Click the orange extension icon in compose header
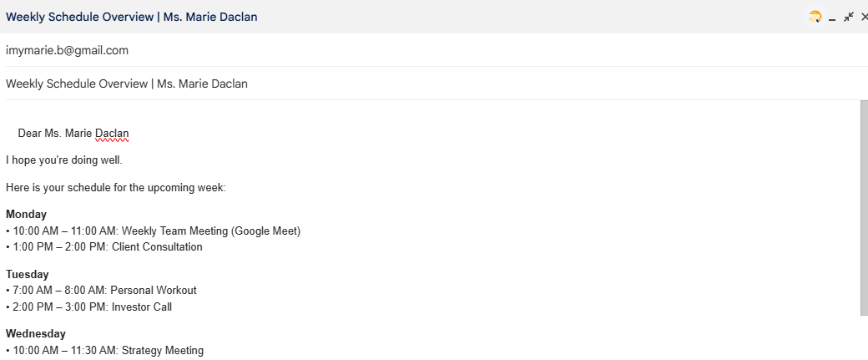Image resolution: width=868 pixels, height=360 pixels. click(815, 17)
